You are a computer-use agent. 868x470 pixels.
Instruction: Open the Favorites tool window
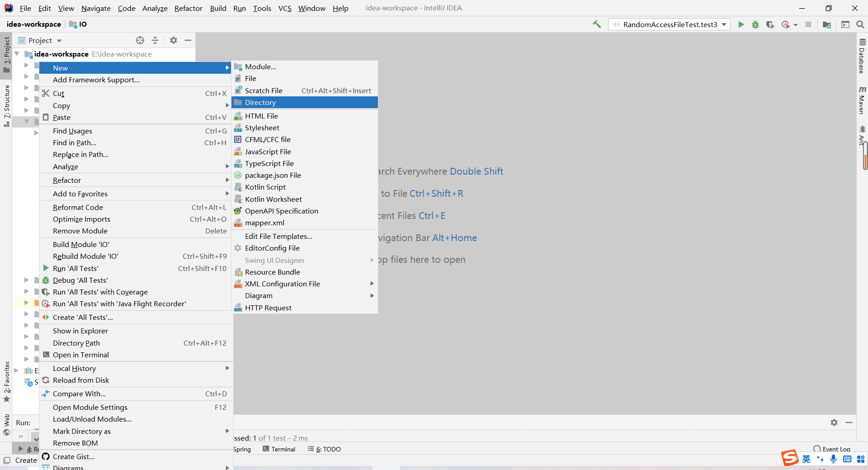(6, 382)
